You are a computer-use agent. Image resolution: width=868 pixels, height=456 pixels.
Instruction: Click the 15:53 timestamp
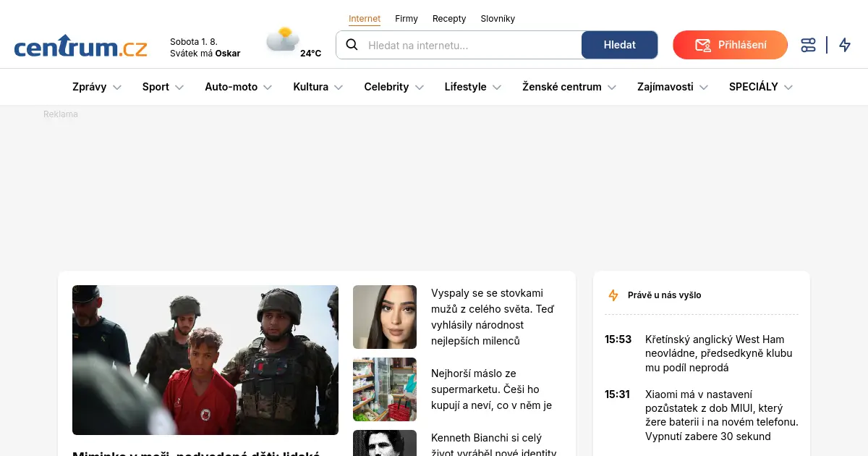(618, 339)
